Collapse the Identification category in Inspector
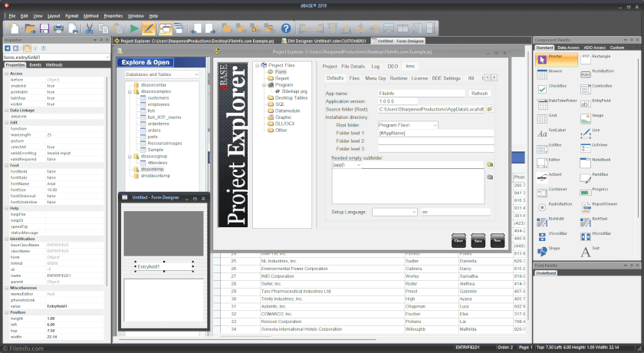Viewport: 644px width, 353px height. click(x=7, y=239)
